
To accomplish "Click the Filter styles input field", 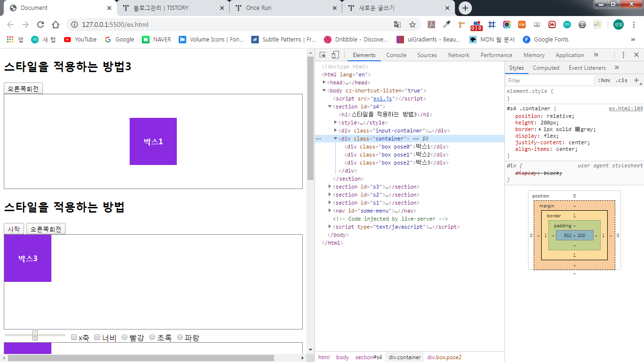I will pos(549,80).
